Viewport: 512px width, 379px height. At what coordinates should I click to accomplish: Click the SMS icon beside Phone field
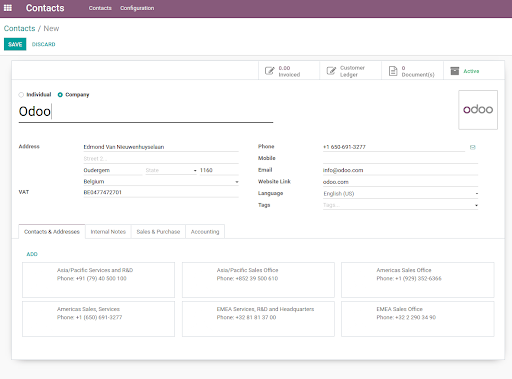point(473,147)
